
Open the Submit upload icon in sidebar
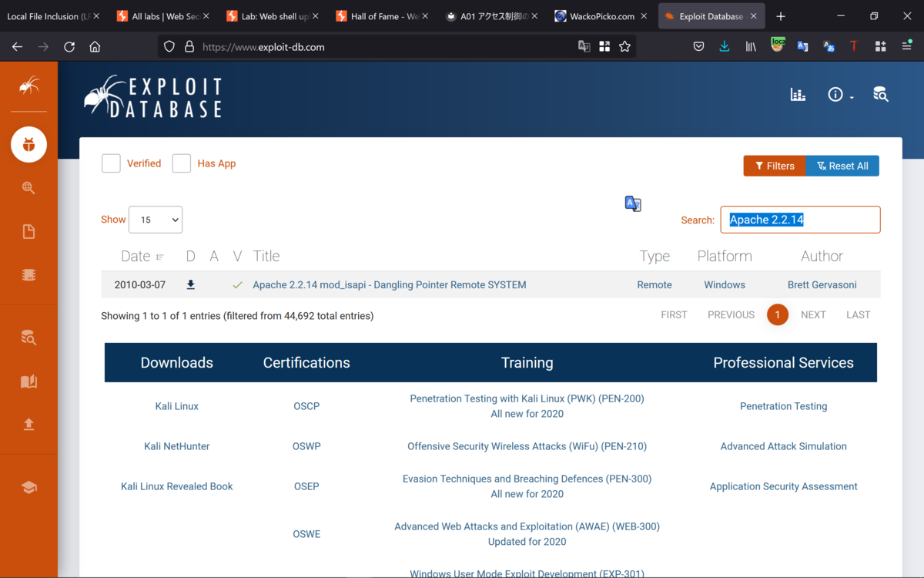pos(28,424)
